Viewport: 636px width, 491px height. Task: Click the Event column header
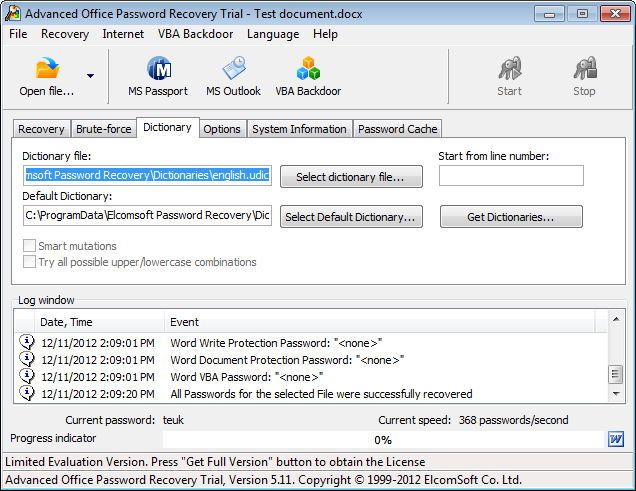(x=380, y=322)
